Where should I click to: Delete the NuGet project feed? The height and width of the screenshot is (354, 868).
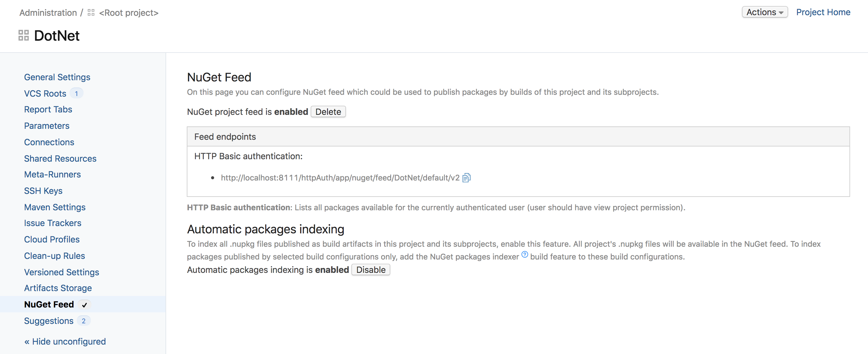pyautogui.click(x=328, y=112)
